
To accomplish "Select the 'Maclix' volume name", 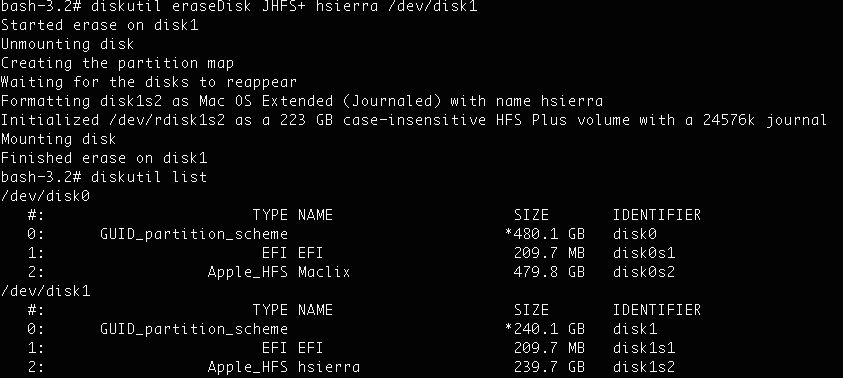I will click(324, 272).
